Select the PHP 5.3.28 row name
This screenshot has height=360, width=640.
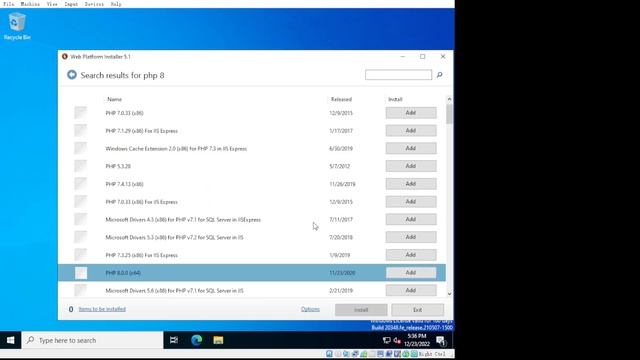point(118,166)
